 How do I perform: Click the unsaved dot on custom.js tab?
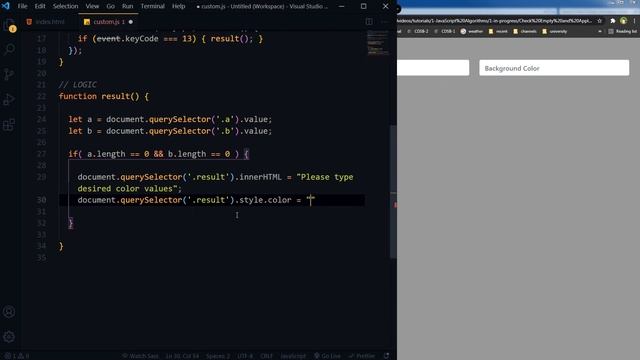click(x=131, y=22)
